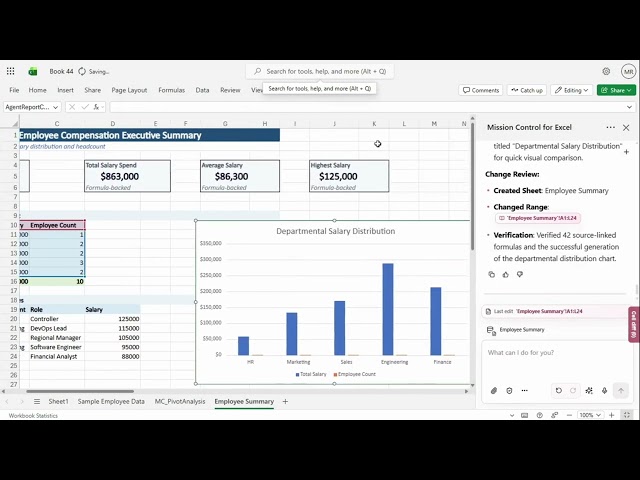Open the Insert Function fx icon

coord(96,107)
